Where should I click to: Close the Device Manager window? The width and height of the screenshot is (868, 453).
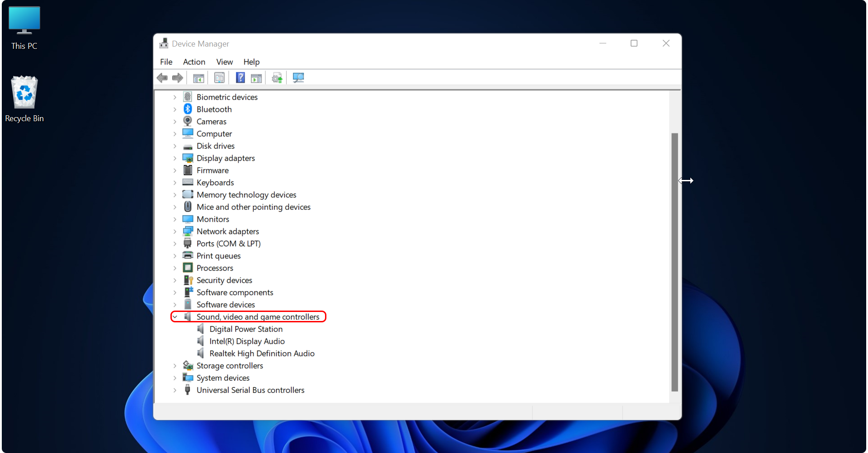tap(666, 43)
